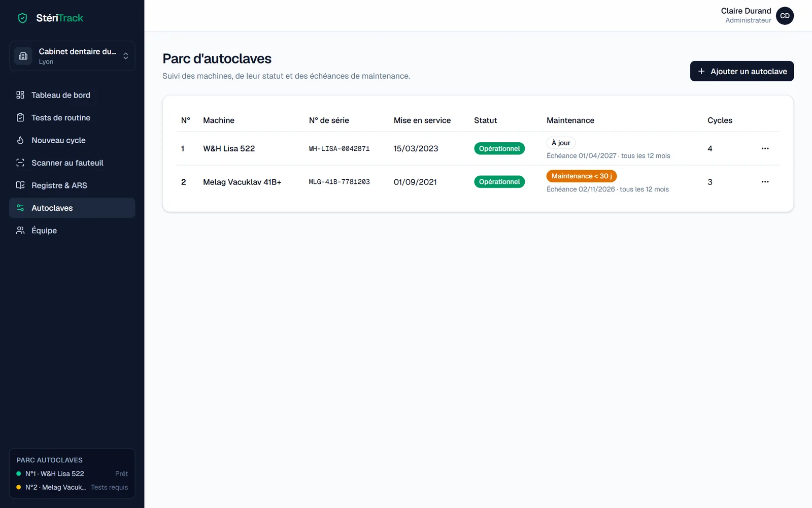The image size is (812, 508).
Task: Click the Maintenance column header
Action: point(570,120)
